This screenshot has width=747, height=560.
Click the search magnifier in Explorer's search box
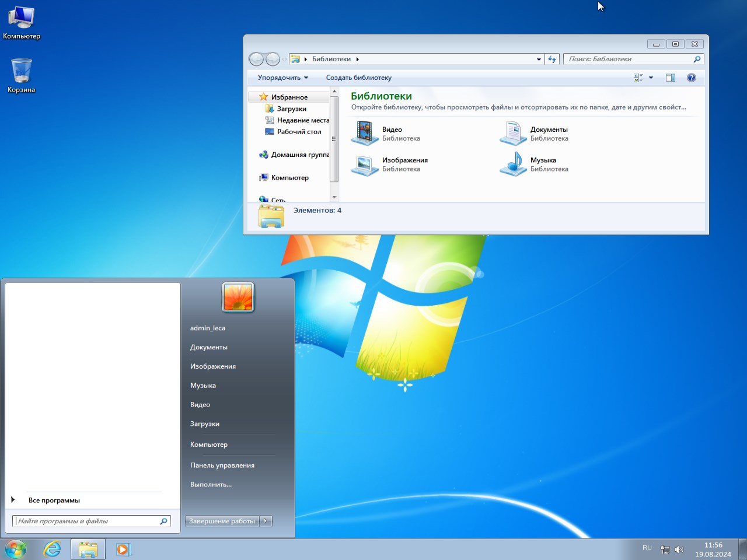[697, 59]
